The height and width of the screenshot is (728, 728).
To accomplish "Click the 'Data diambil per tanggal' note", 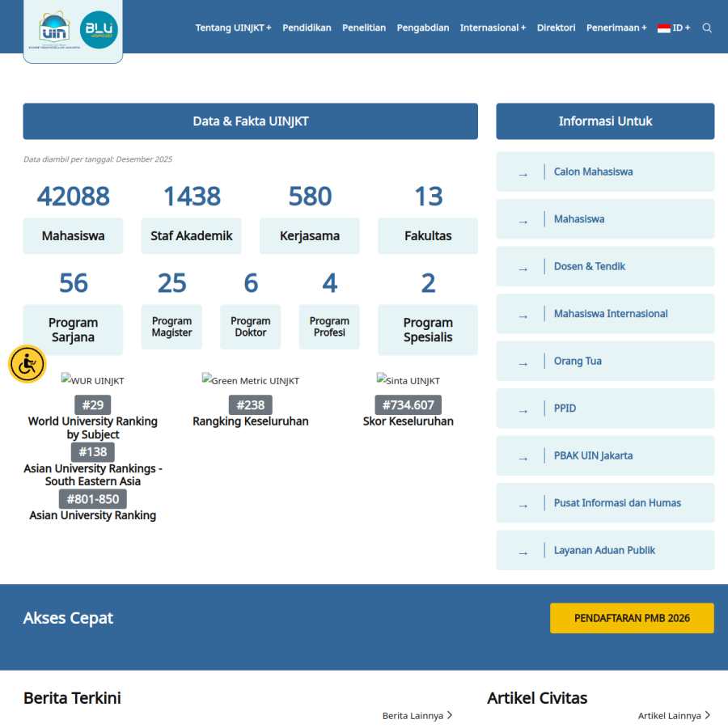I will tap(98, 159).
